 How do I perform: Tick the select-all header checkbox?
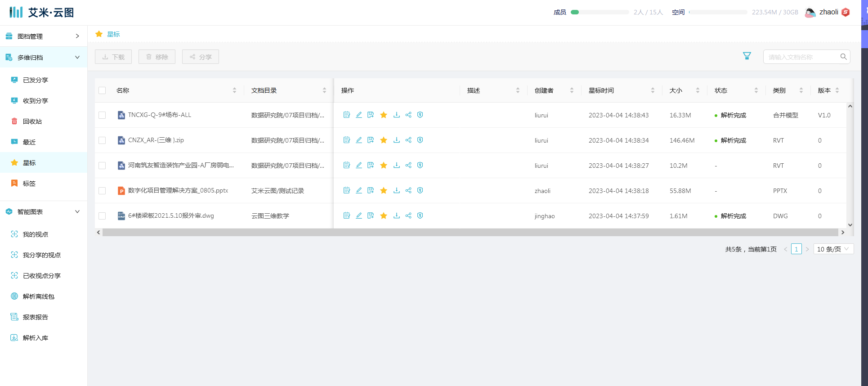(102, 90)
